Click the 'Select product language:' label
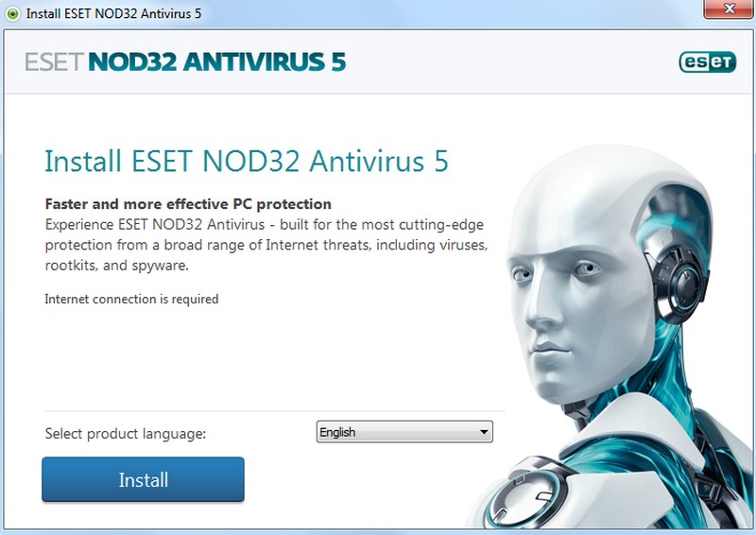The width and height of the screenshot is (756, 535). (126, 434)
